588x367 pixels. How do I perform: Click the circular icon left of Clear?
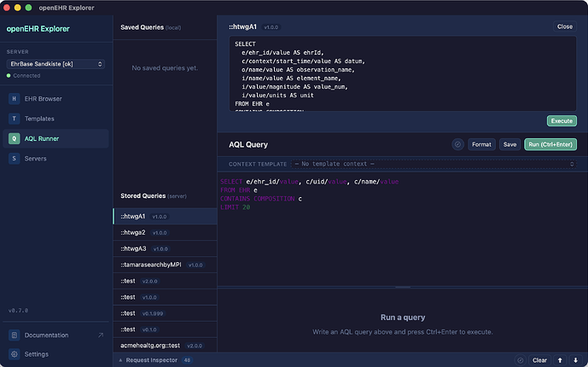tap(521, 360)
